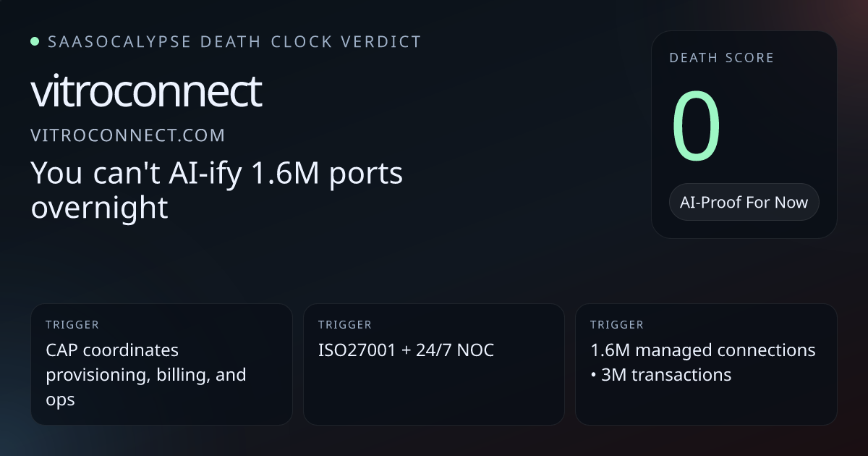Open the VITROCONNECT.COM link
This screenshot has height=456, width=868.
[127, 135]
